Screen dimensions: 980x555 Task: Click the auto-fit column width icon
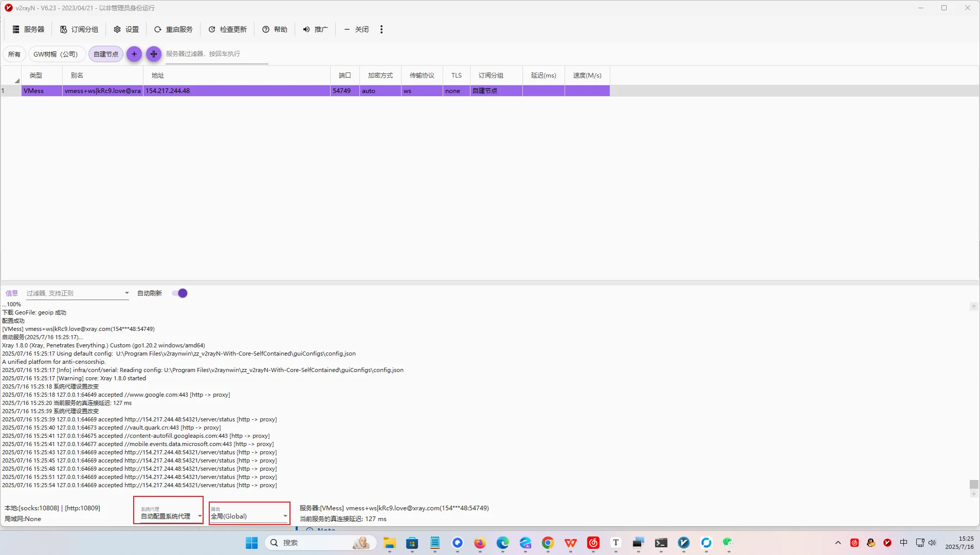(x=153, y=54)
